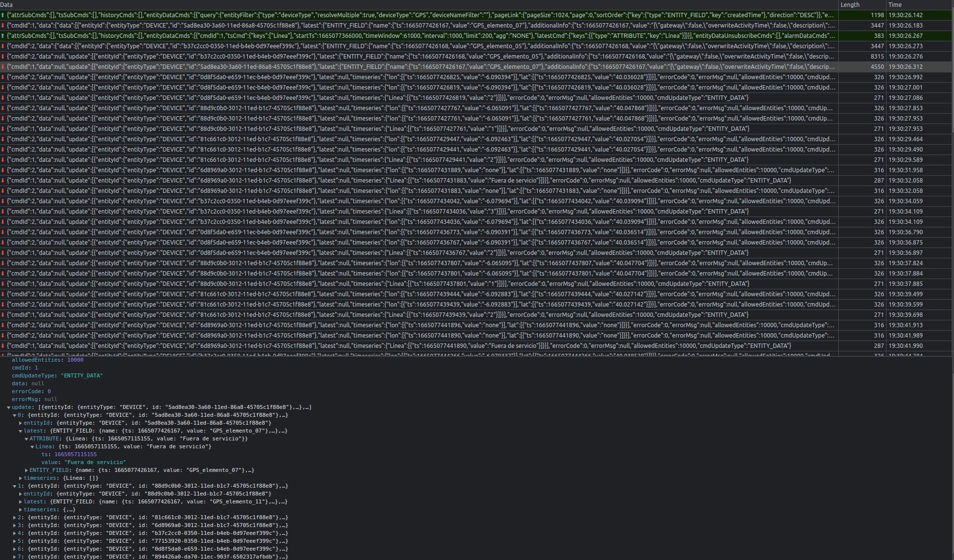
Task: Expand the entityId node under item 0
Action: coord(21,423)
